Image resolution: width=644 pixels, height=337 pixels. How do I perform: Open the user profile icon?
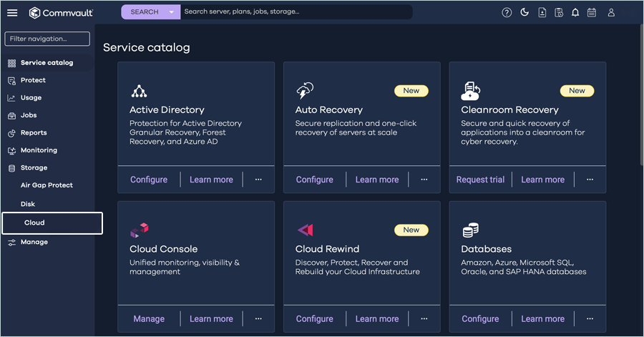click(611, 12)
